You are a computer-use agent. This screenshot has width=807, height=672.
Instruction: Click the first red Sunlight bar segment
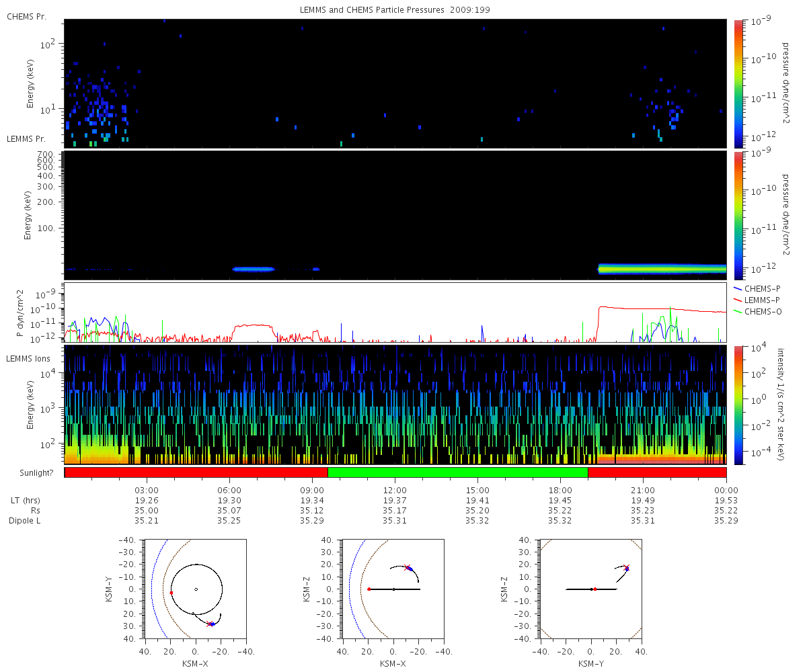point(196,472)
